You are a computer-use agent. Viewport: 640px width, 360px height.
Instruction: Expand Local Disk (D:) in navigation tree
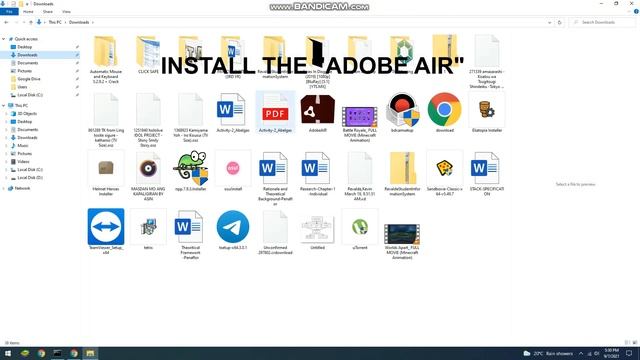(7, 178)
